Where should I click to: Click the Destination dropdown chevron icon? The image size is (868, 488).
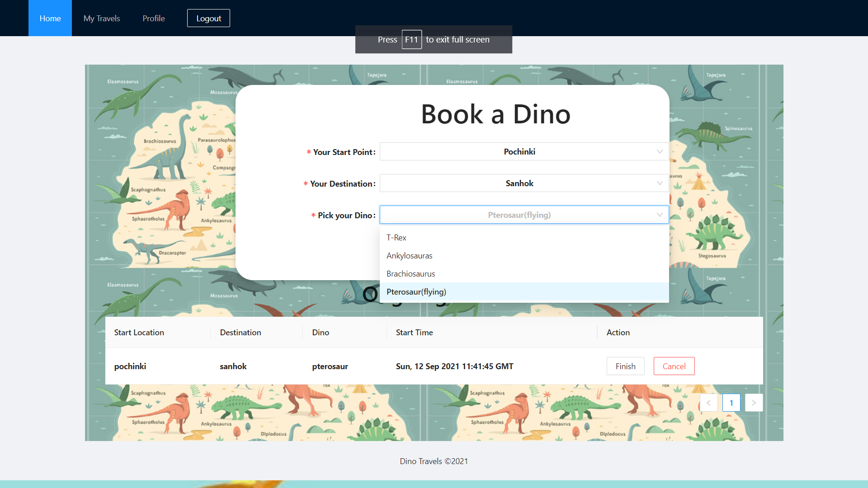coord(660,183)
